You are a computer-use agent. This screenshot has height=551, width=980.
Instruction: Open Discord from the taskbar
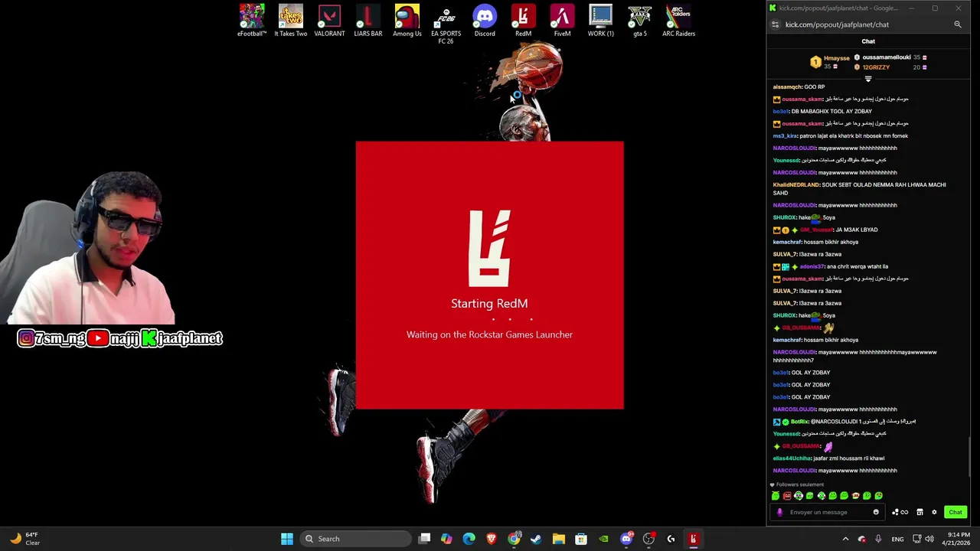626,539
